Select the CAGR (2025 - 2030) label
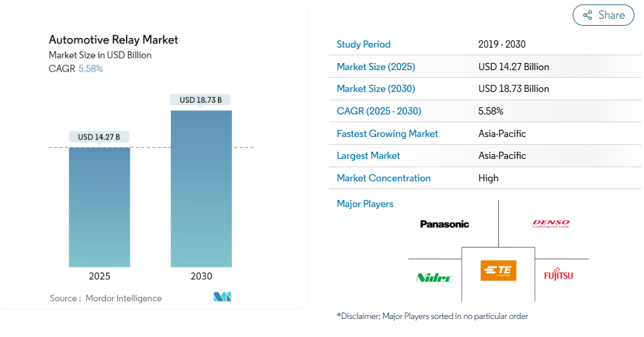 coord(379,111)
